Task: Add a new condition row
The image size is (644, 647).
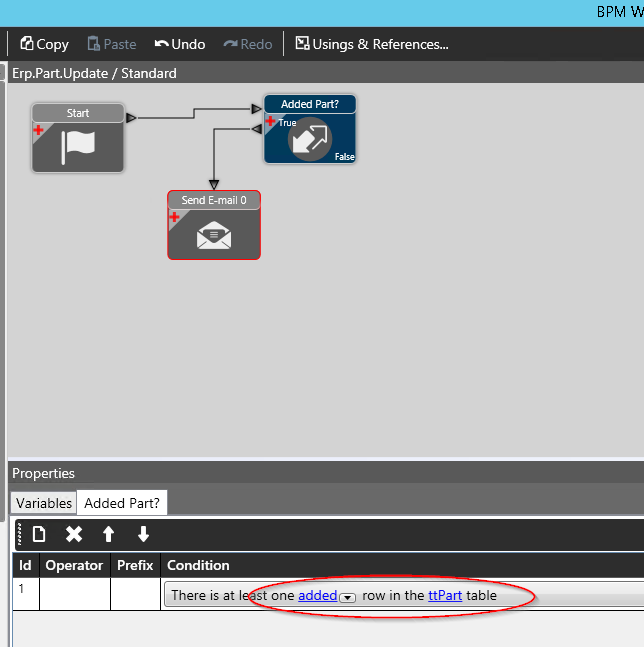Action: pos(39,534)
